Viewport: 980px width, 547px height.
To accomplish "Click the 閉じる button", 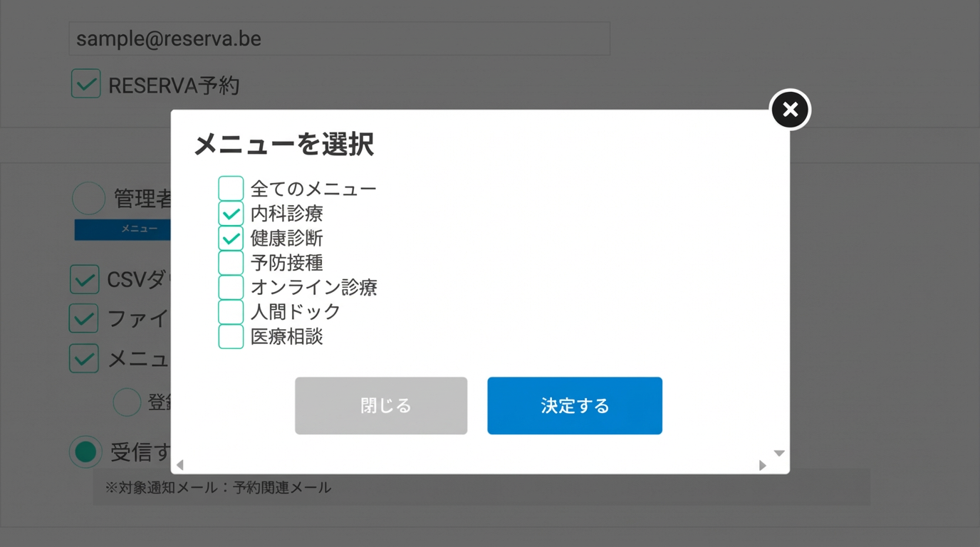I will coord(381,405).
